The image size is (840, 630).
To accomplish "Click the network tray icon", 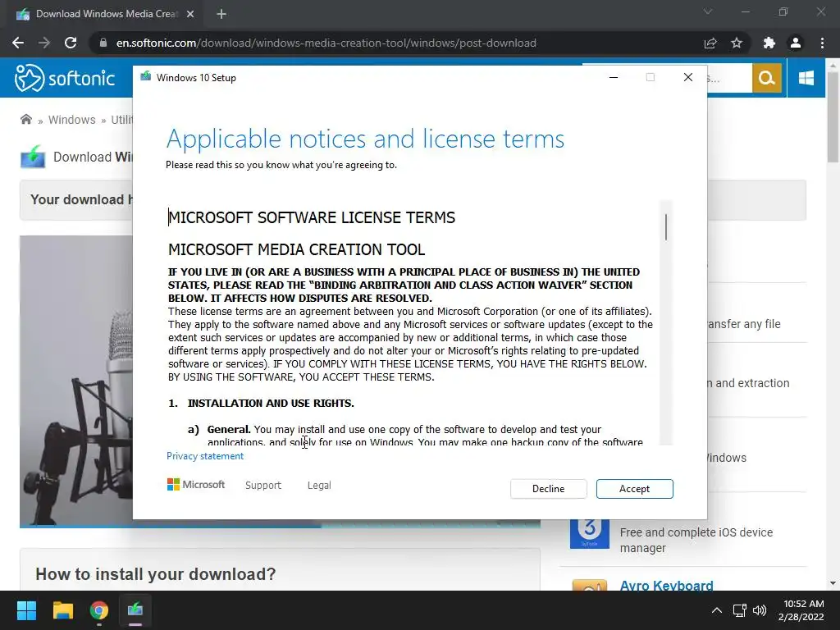I will 740,610.
